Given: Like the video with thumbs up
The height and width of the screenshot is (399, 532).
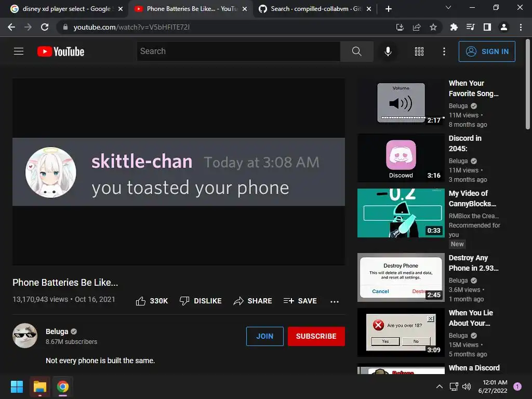Looking at the screenshot, I should pos(152,301).
